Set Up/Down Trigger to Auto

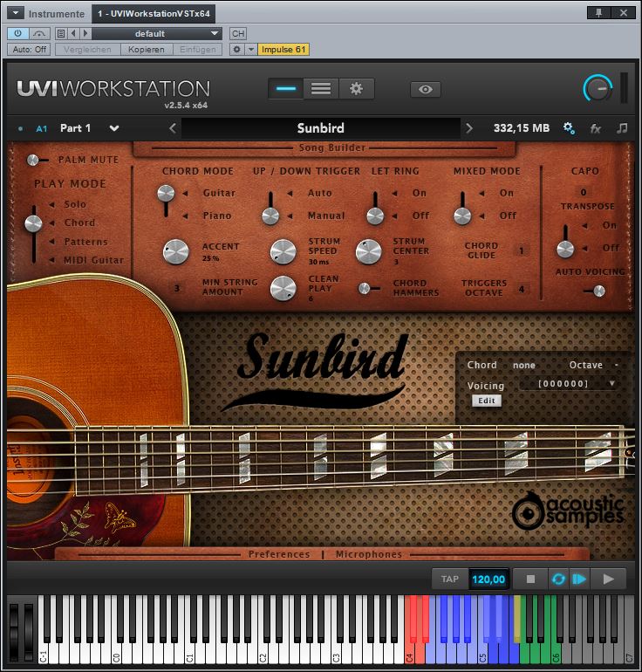click(x=319, y=193)
